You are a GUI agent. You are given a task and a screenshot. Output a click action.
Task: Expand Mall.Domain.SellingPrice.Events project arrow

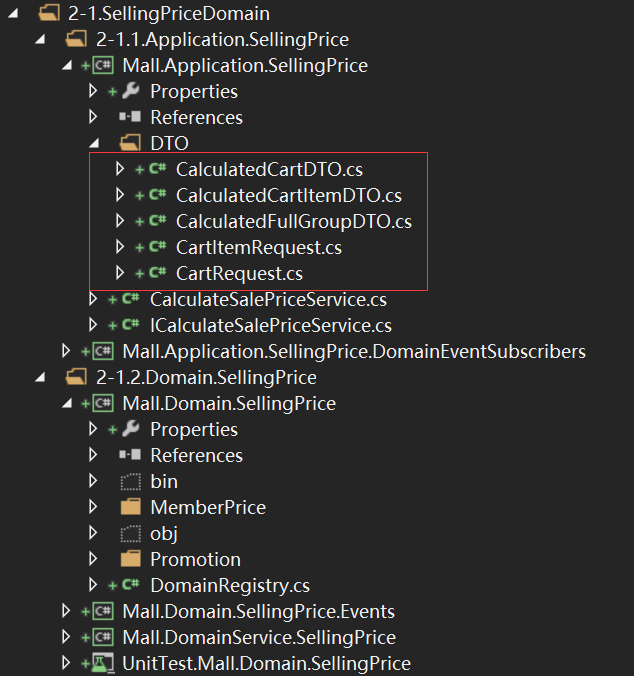[66, 611]
